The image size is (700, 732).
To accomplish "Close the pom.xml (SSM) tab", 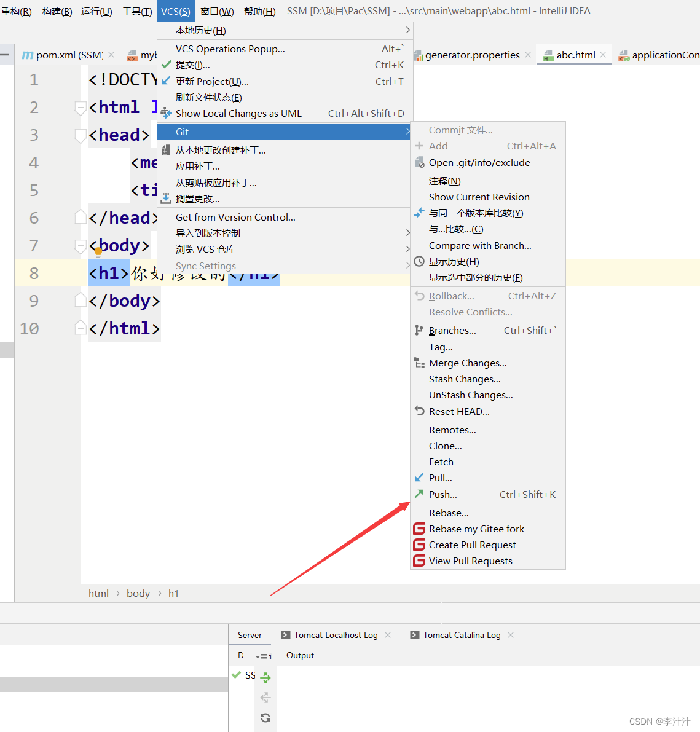I will pyautogui.click(x=111, y=55).
